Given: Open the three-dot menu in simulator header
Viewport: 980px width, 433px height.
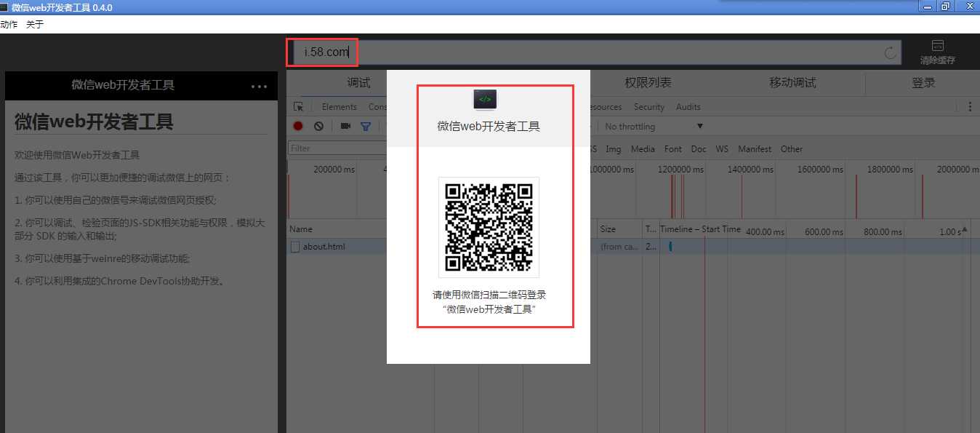Looking at the screenshot, I should click(259, 86).
